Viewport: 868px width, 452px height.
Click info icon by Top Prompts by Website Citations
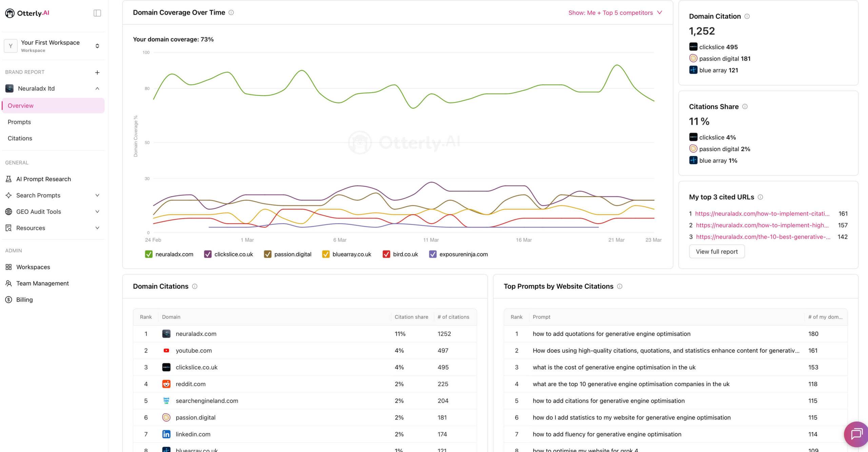[619, 286]
